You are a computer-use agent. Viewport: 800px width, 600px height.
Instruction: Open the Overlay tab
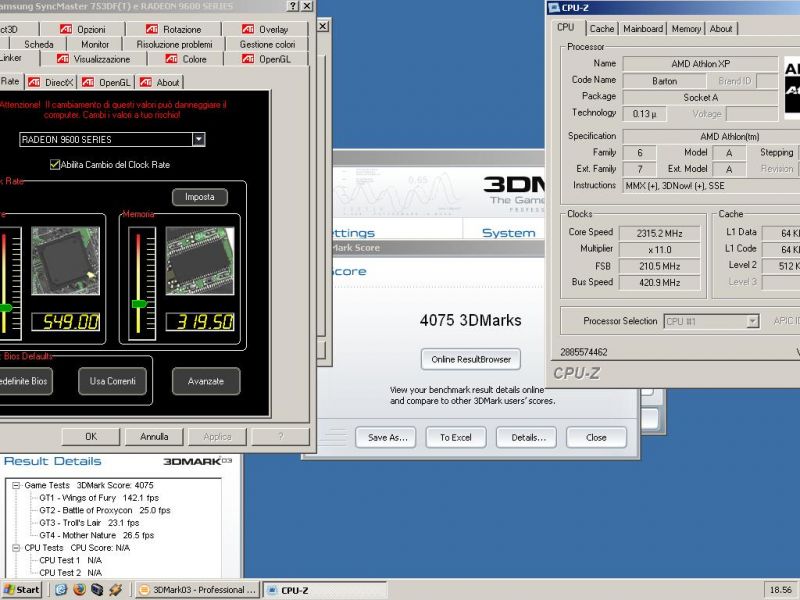coord(265,29)
